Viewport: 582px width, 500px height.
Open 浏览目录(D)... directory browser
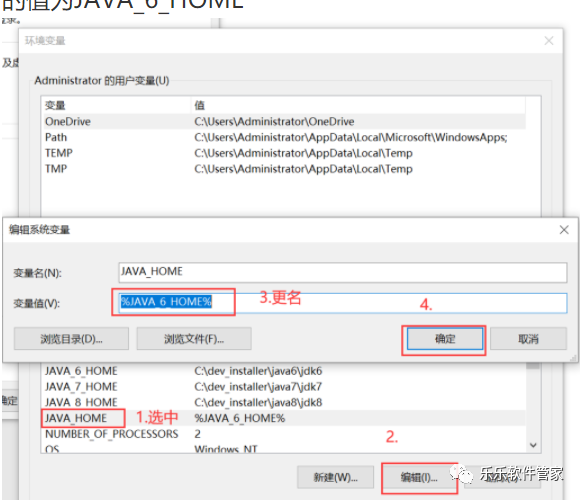tap(71, 339)
